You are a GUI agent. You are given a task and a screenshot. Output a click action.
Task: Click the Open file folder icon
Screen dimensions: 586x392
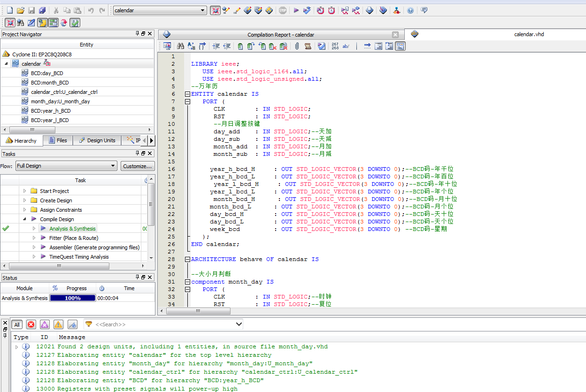pyautogui.click(x=20, y=10)
